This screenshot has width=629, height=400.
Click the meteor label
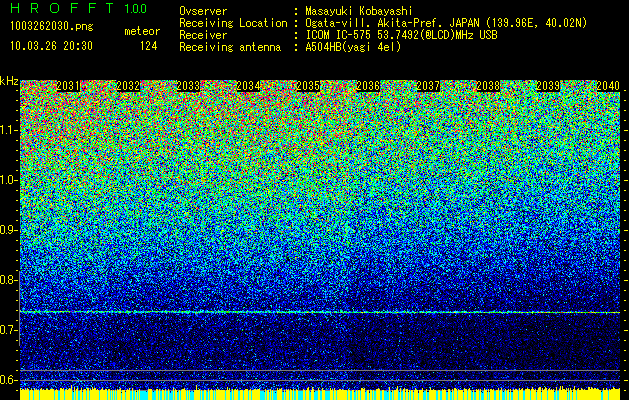click(x=142, y=31)
